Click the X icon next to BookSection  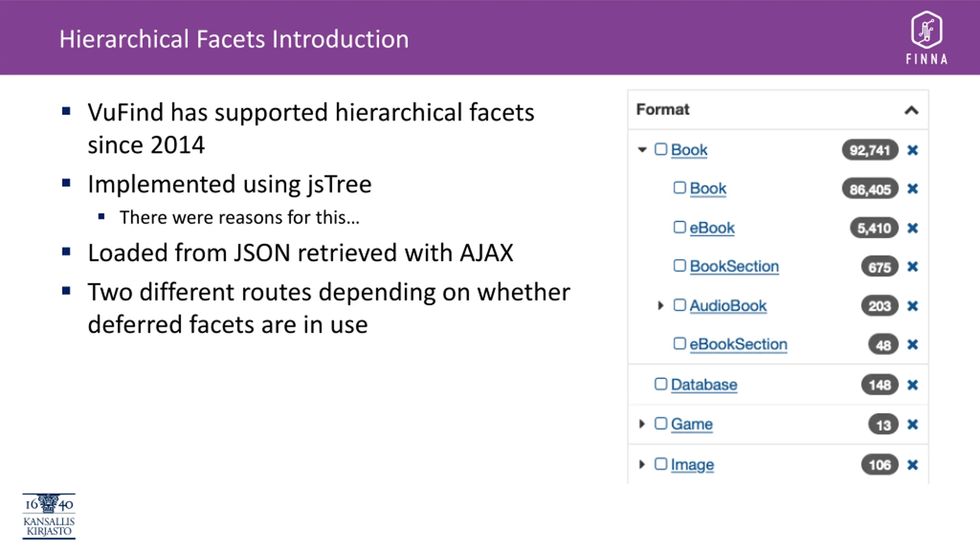pyautogui.click(x=913, y=267)
